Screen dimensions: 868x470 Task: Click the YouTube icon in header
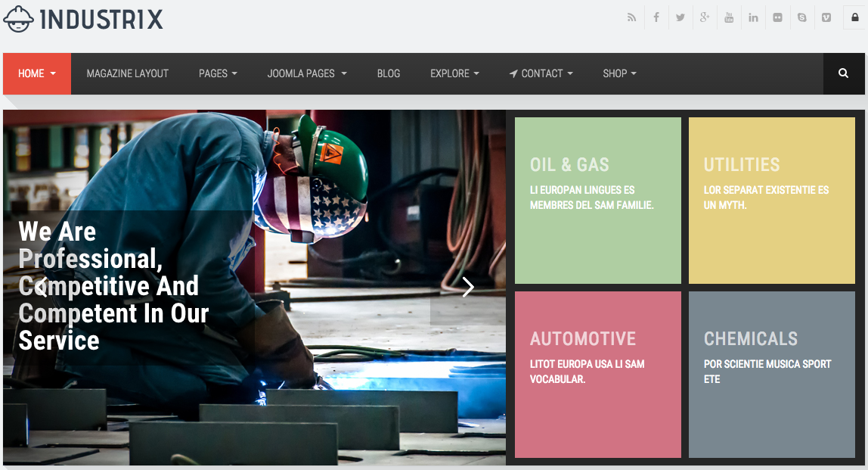coord(729,17)
